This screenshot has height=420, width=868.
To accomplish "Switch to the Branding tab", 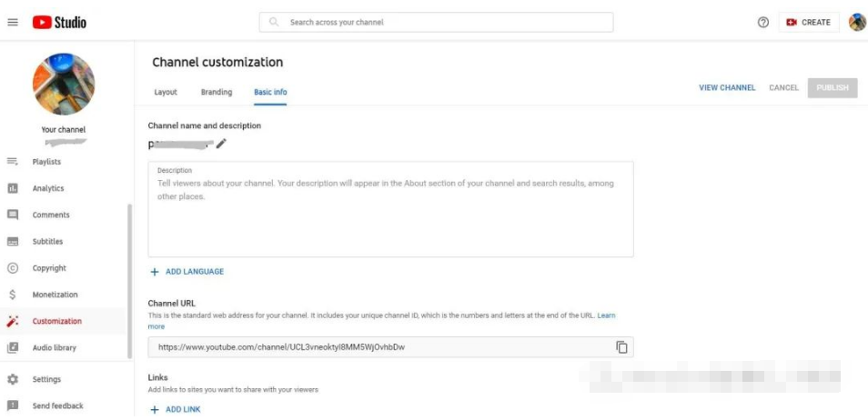I will point(217,92).
